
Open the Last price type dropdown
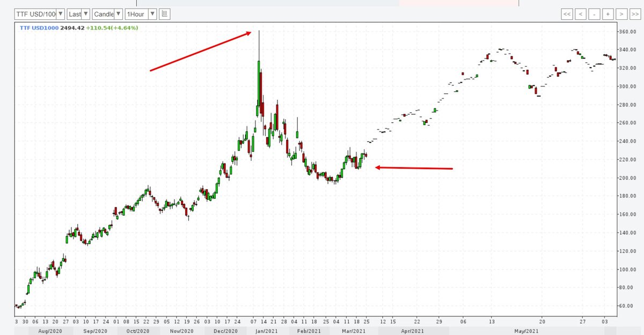pyautogui.click(x=78, y=13)
